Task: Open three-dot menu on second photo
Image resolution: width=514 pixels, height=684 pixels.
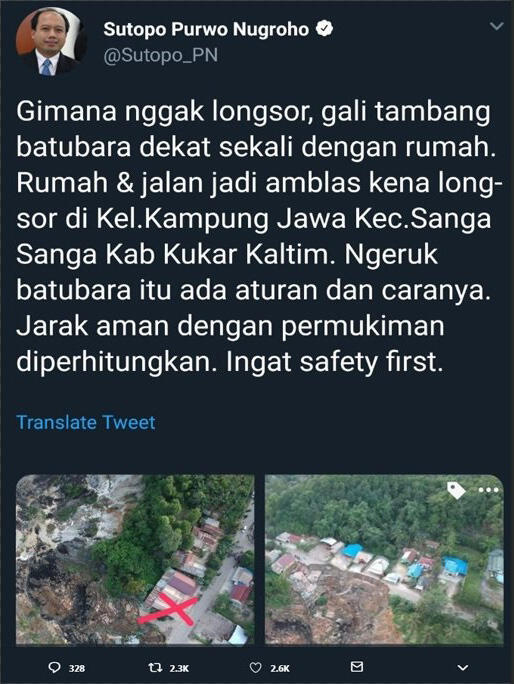Action: point(488,490)
